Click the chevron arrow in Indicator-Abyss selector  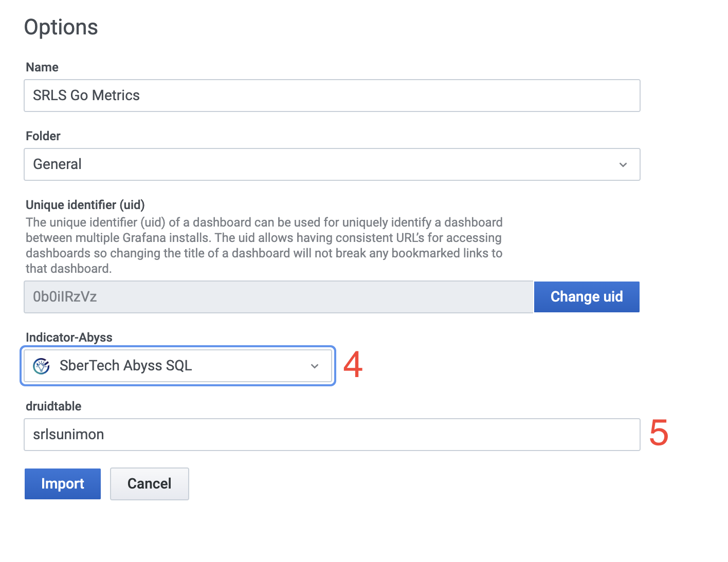pyautogui.click(x=315, y=366)
